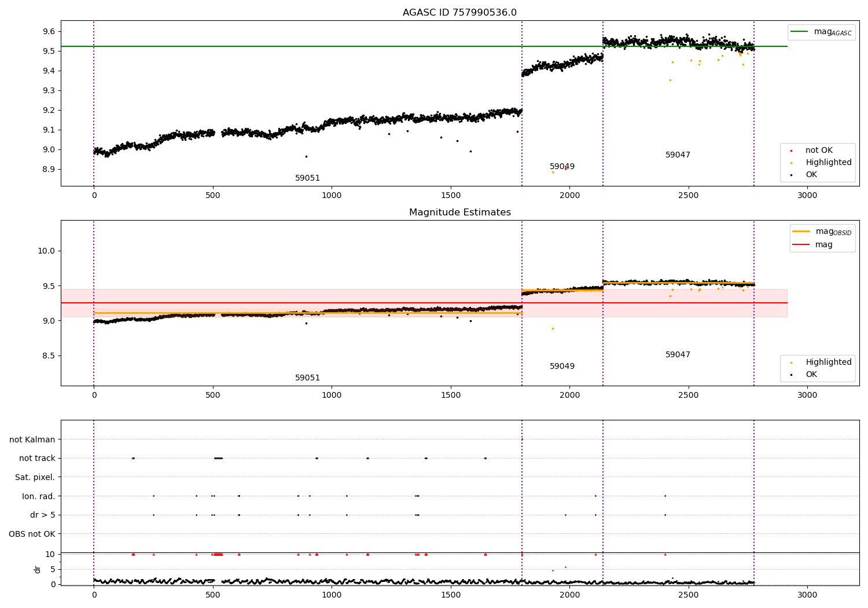This screenshot has width=868, height=608.
Task: Click the title "AGASC ID 757990536.0"
Action: coord(459,13)
